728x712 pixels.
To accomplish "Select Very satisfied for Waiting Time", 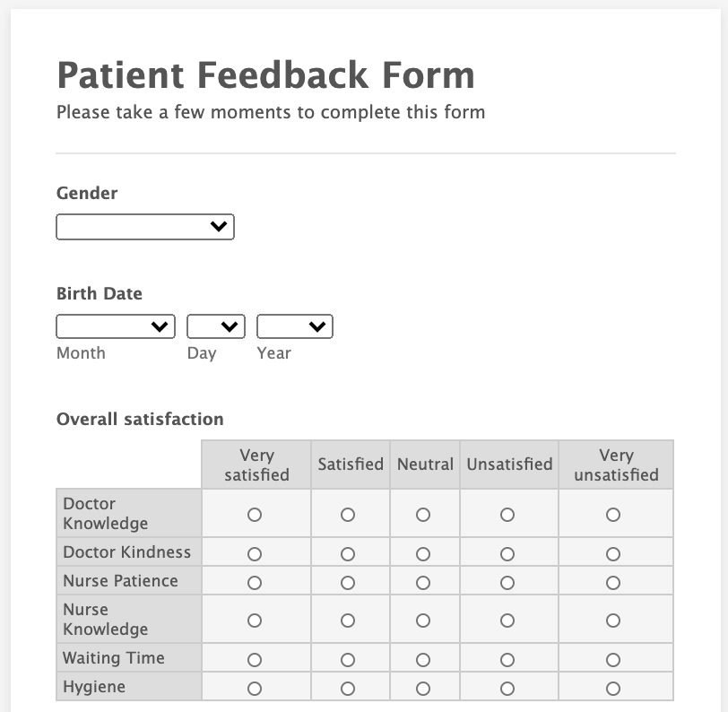I will pyautogui.click(x=255, y=660).
